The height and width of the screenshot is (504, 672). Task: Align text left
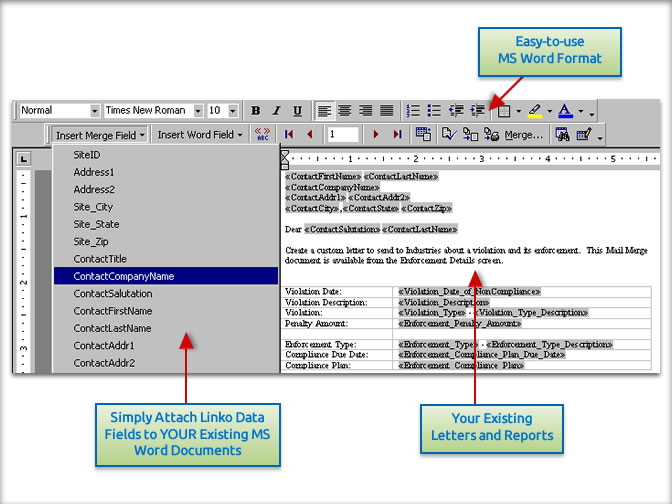coord(324,111)
